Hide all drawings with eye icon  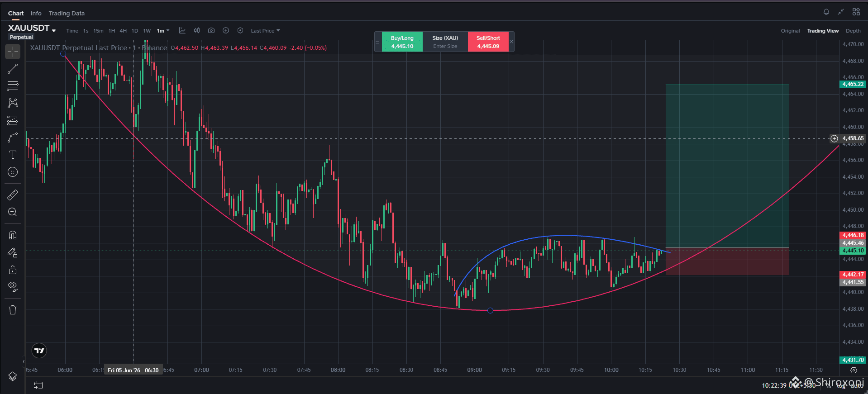(x=13, y=287)
